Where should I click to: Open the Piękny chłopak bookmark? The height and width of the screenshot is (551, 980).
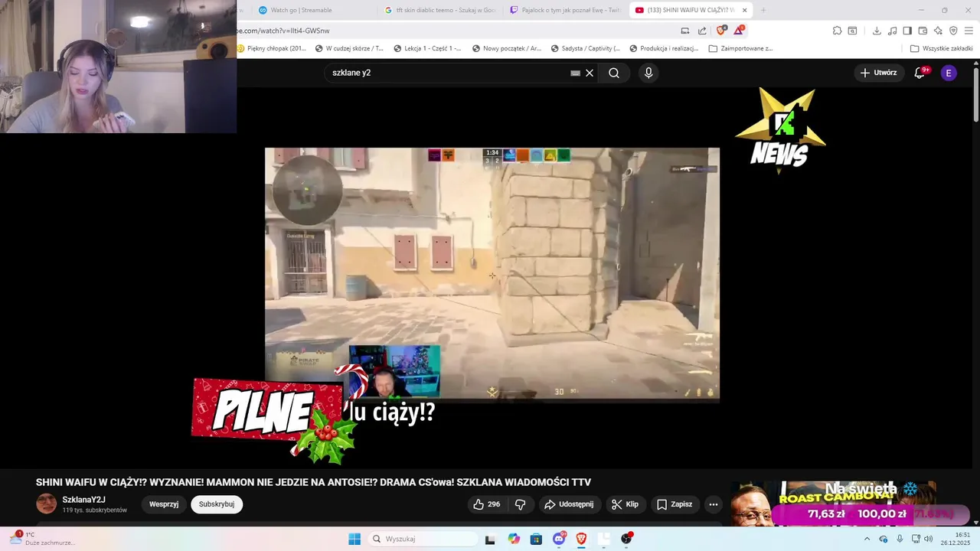tap(271, 48)
